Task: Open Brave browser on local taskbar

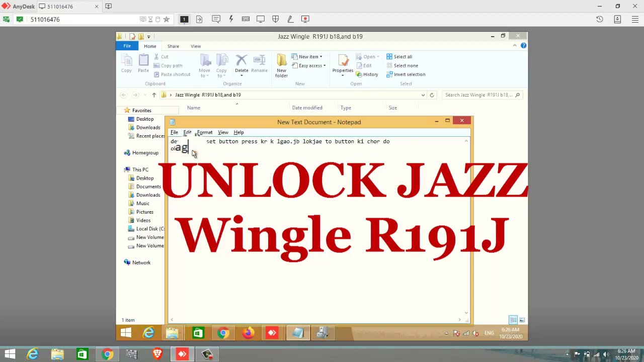Action: [x=157, y=354]
